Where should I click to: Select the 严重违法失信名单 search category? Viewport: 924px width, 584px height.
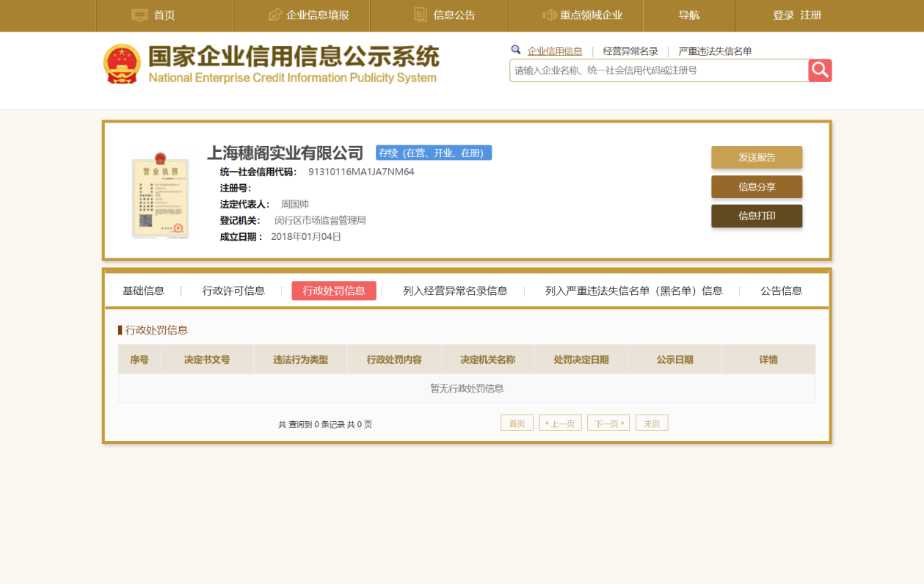(715, 51)
